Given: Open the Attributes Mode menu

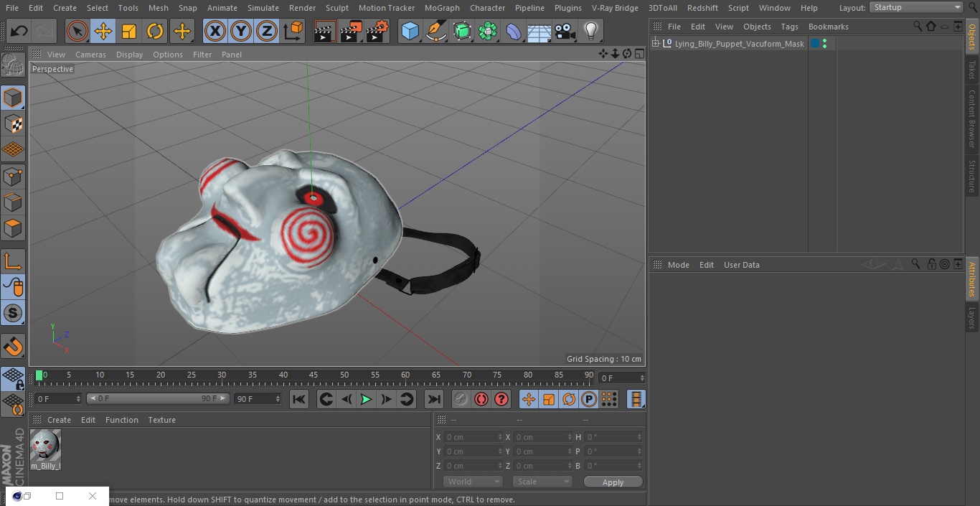Looking at the screenshot, I should 678,265.
